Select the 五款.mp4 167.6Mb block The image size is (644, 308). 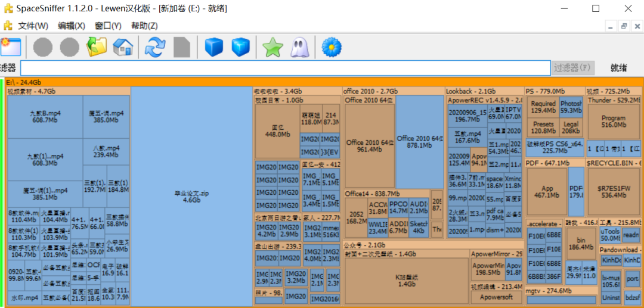coord(467,138)
